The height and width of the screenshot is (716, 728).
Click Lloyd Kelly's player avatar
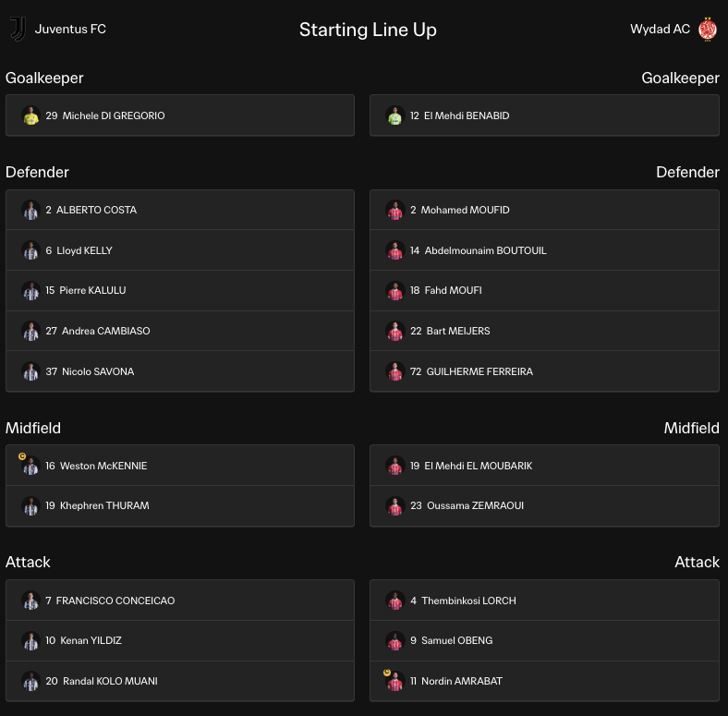click(31, 250)
